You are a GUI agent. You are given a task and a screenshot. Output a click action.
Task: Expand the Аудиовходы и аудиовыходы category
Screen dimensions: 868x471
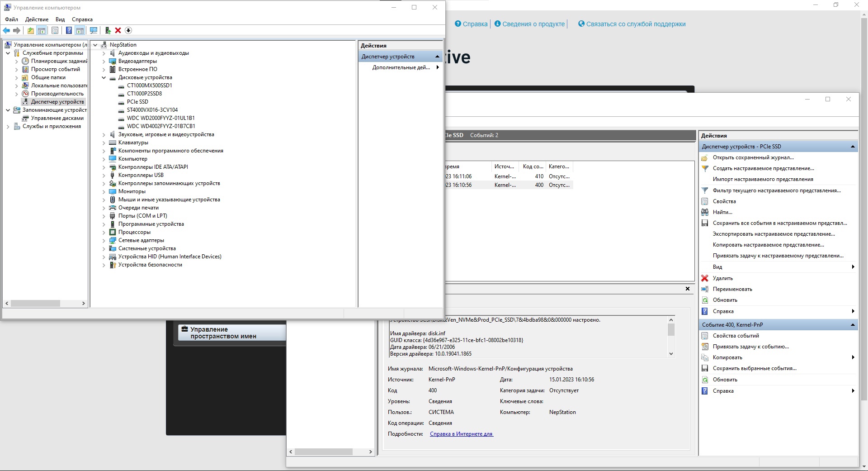tap(104, 53)
